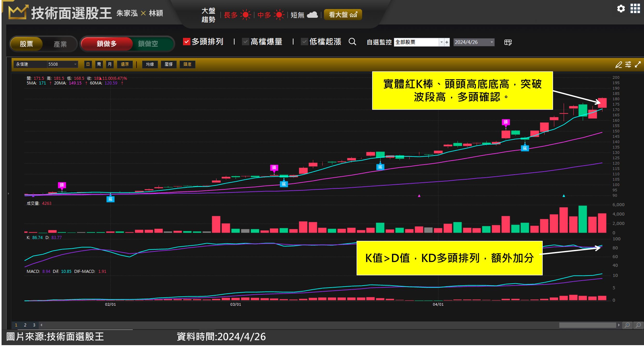Screen dimensions: 644x348
Task: Open the 全部股票 watchlist dropdown
Action: (x=441, y=42)
